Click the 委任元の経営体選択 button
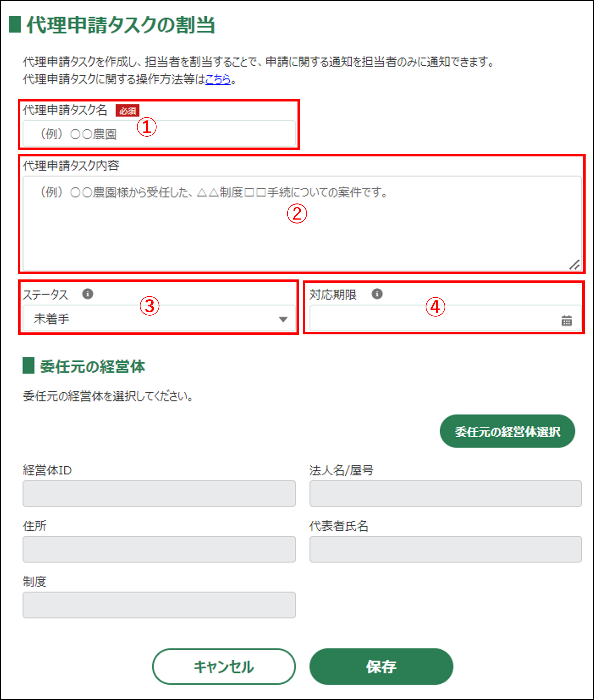 pos(507,431)
